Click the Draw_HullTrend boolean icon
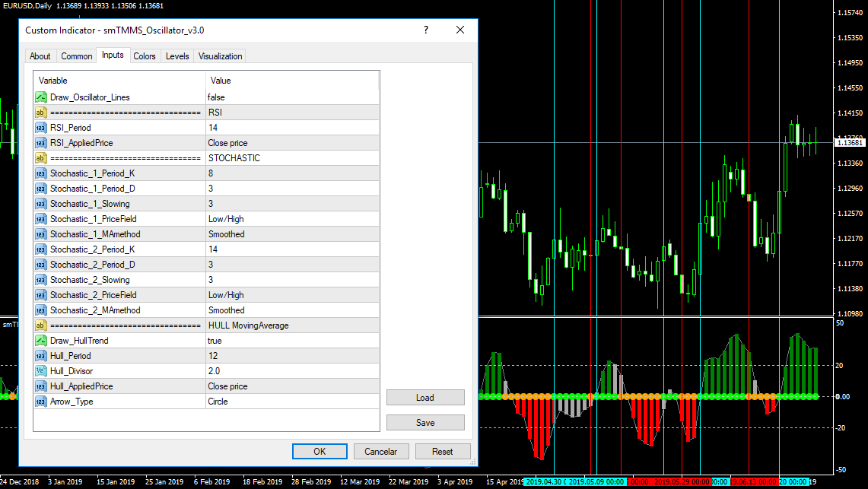The image size is (868, 489). [41, 341]
